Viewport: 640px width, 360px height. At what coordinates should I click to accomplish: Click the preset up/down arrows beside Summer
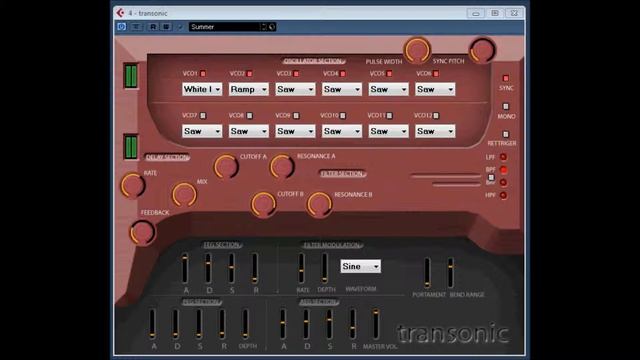pos(264,27)
